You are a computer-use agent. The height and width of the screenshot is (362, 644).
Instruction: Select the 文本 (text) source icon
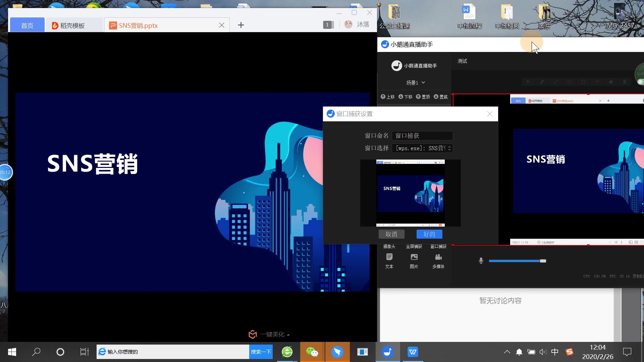click(389, 258)
